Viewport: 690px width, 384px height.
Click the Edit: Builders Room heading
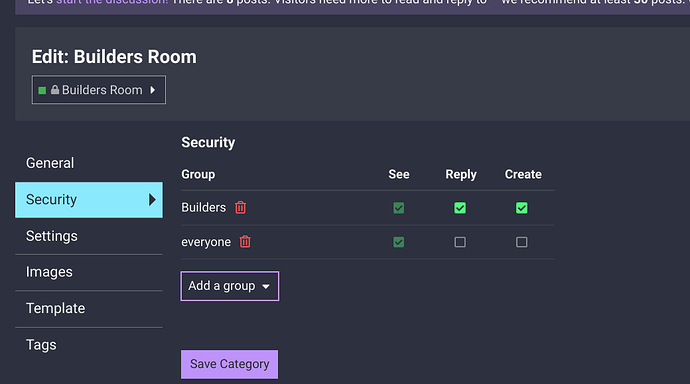(x=114, y=57)
